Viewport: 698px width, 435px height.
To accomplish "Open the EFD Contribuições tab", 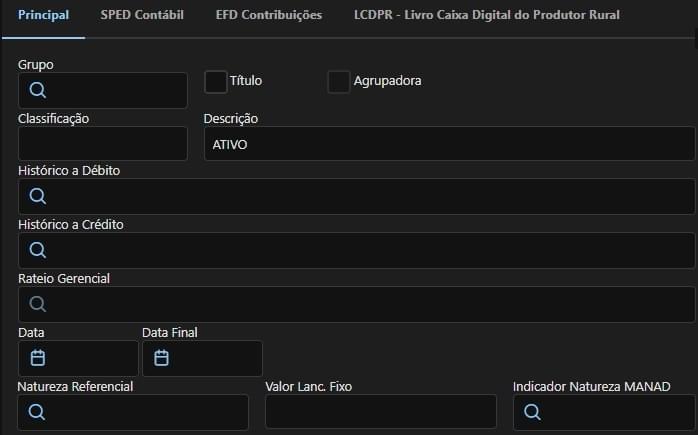I will (269, 15).
